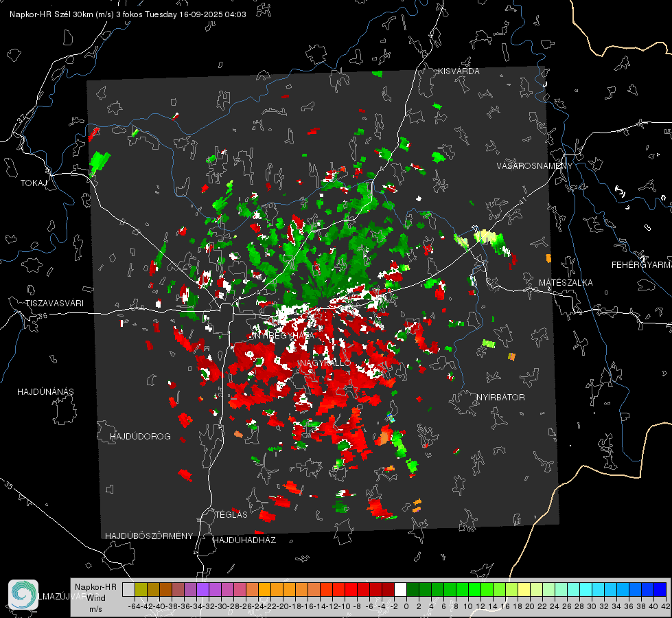Click the NAGYKÁLLÓ town label
672x618 pixels.
pos(325,363)
